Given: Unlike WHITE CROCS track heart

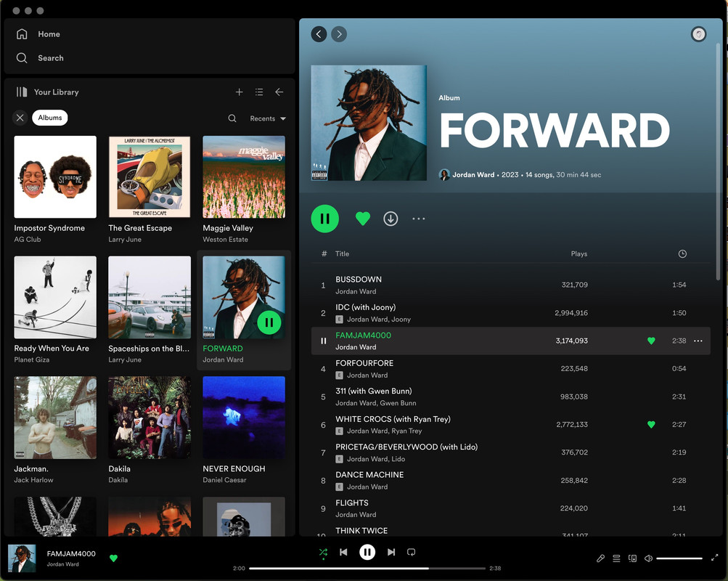Looking at the screenshot, I should point(651,424).
